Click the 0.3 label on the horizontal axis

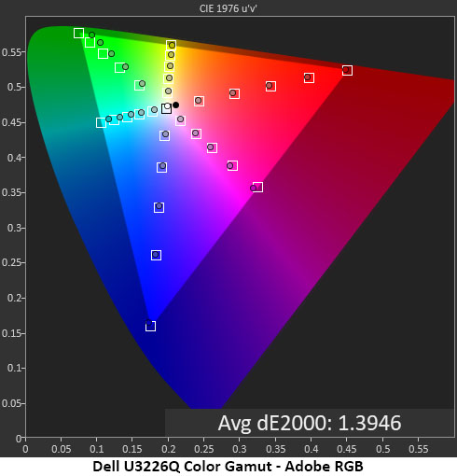240,449
